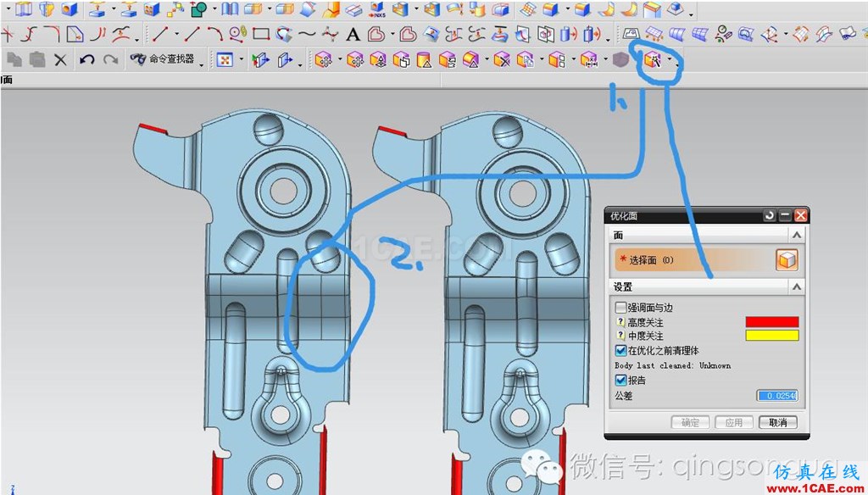The width and height of the screenshot is (868, 495).
Task: Click the 公差 tolerance input field
Action: 777,395
